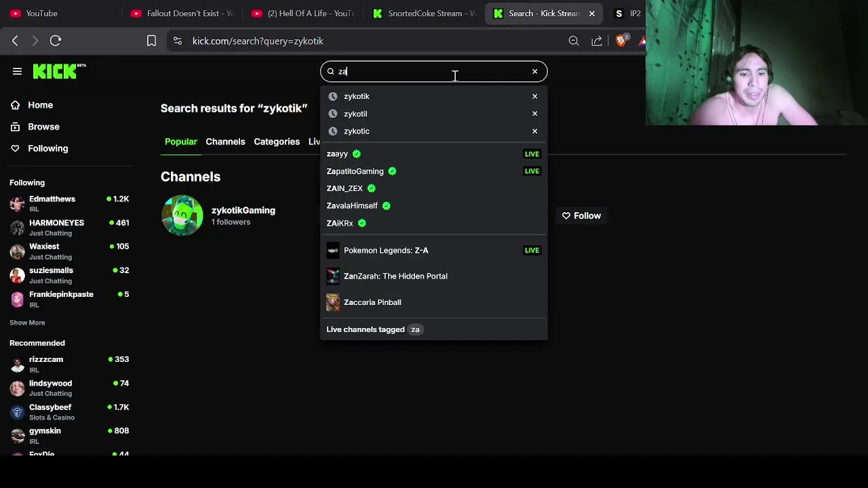This screenshot has width=868, height=488.
Task: Go back in browser history
Action: point(15,41)
